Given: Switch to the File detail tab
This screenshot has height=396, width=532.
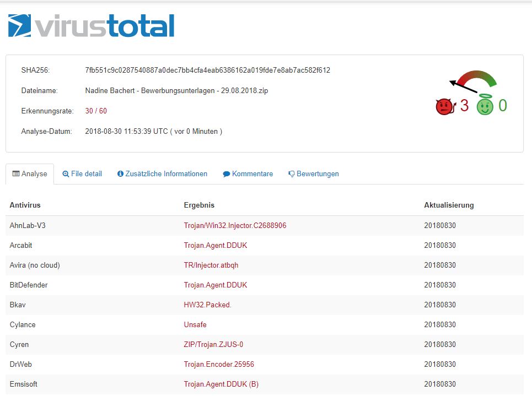Looking at the screenshot, I should [82, 174].
